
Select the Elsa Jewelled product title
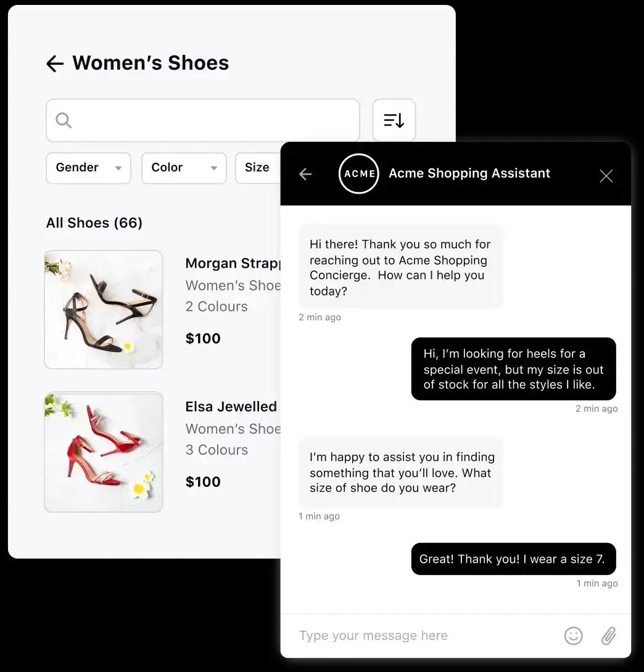click(231, 407)
